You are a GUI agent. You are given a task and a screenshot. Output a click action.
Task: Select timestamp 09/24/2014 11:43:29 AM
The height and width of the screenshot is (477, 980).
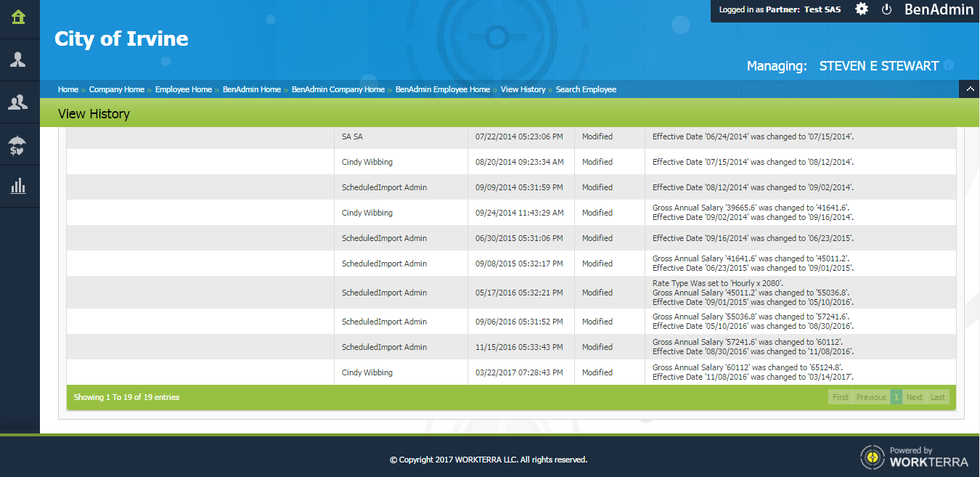click(519, 213)
